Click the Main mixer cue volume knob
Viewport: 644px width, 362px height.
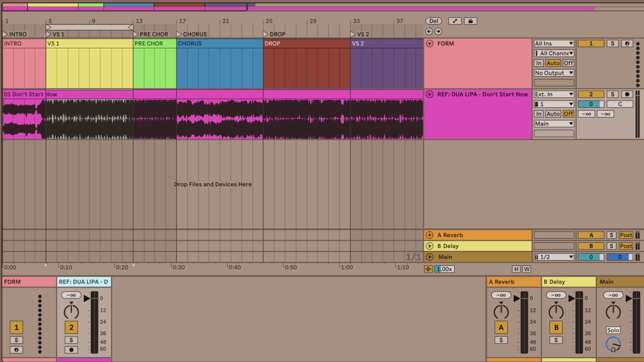(x=613, y=344)
